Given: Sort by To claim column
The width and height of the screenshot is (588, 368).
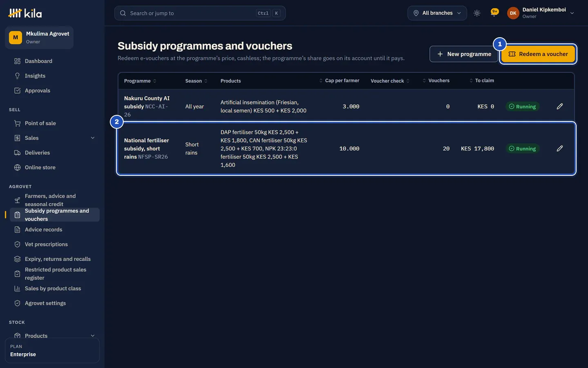Looking at the screenshot, I should pos(481,81).
